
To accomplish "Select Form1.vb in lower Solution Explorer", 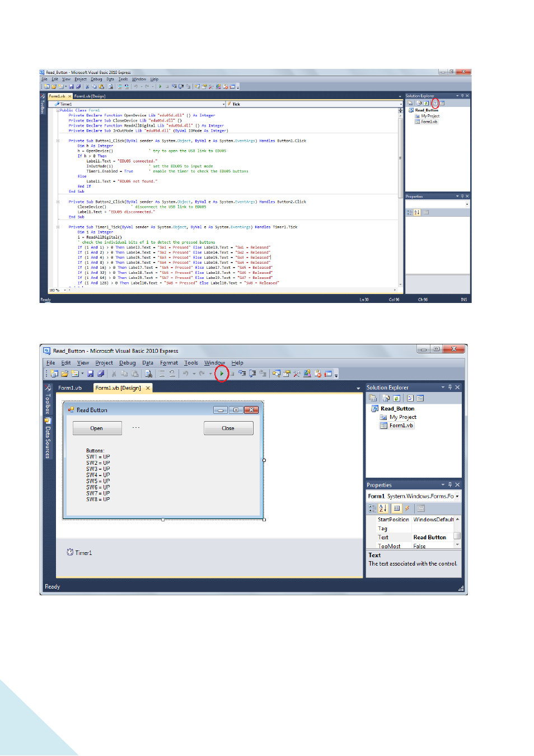I will 397,426.
